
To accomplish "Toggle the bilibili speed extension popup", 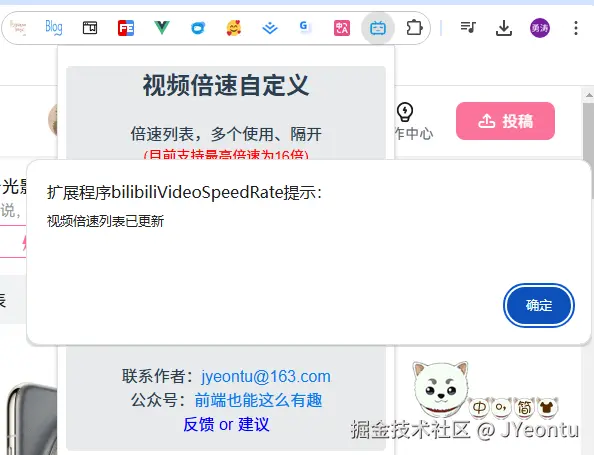I will click(378, 28).
